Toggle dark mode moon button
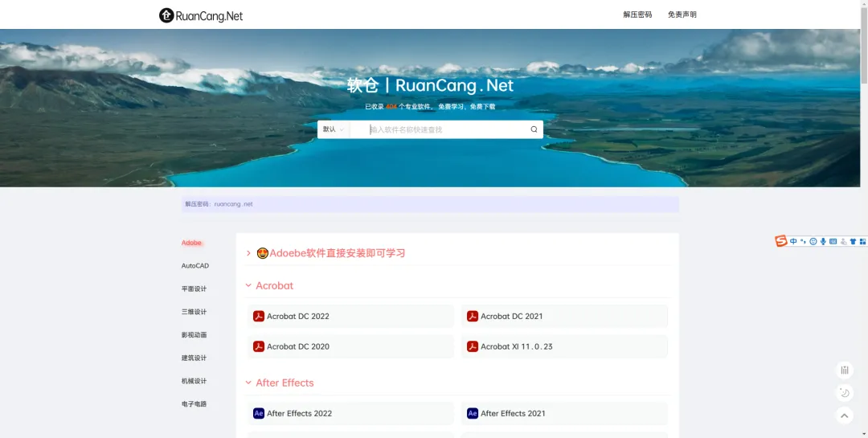This screenshot has width=868, height=438. pos(844,393)
